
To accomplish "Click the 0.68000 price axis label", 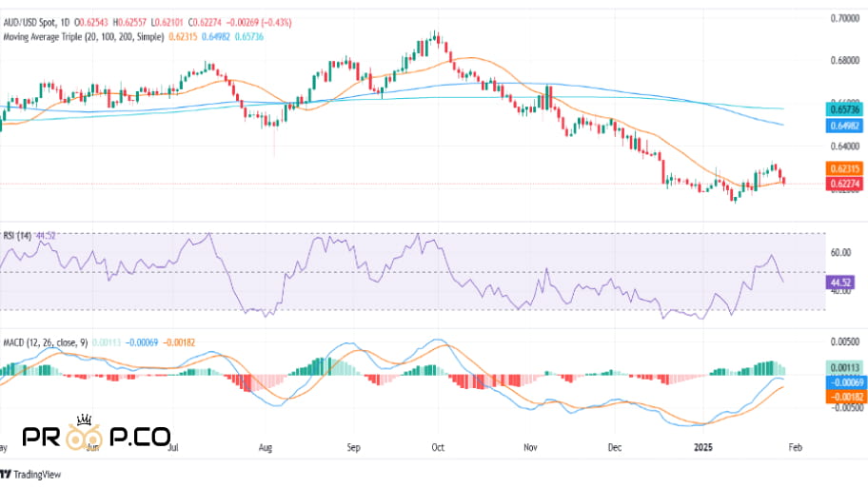I will click(845, 60).
